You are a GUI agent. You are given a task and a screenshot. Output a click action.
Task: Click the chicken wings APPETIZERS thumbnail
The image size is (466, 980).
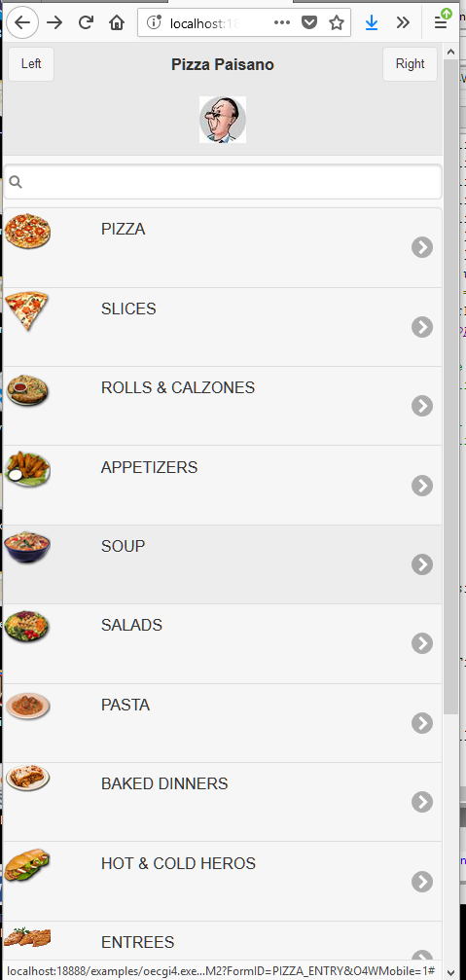27,469
